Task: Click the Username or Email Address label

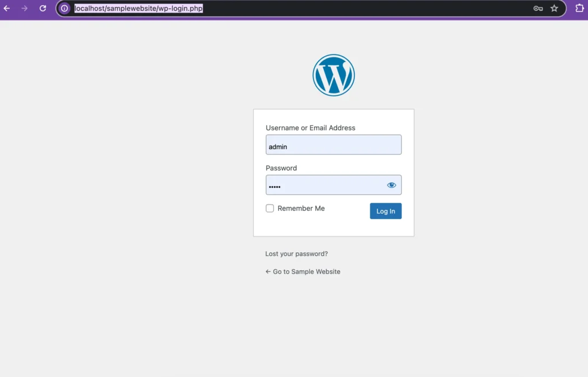Action: point(311,128)
